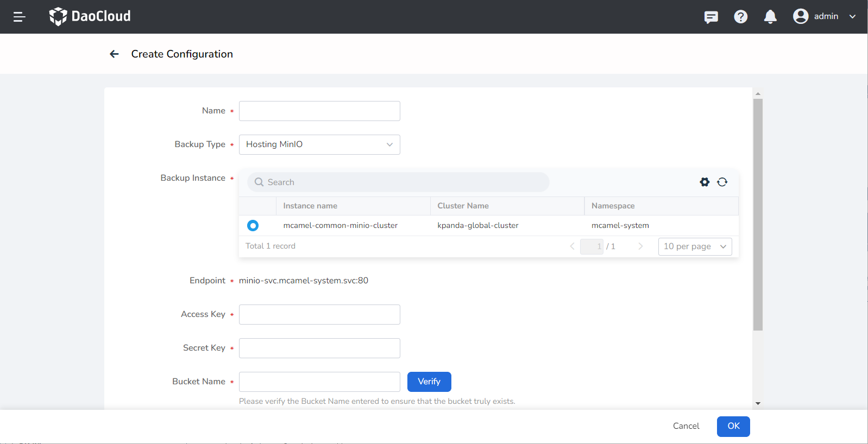Click the DaoCloud logo
Image resolution: width=868 pixels, height=444 pixels.
point(90,16)
